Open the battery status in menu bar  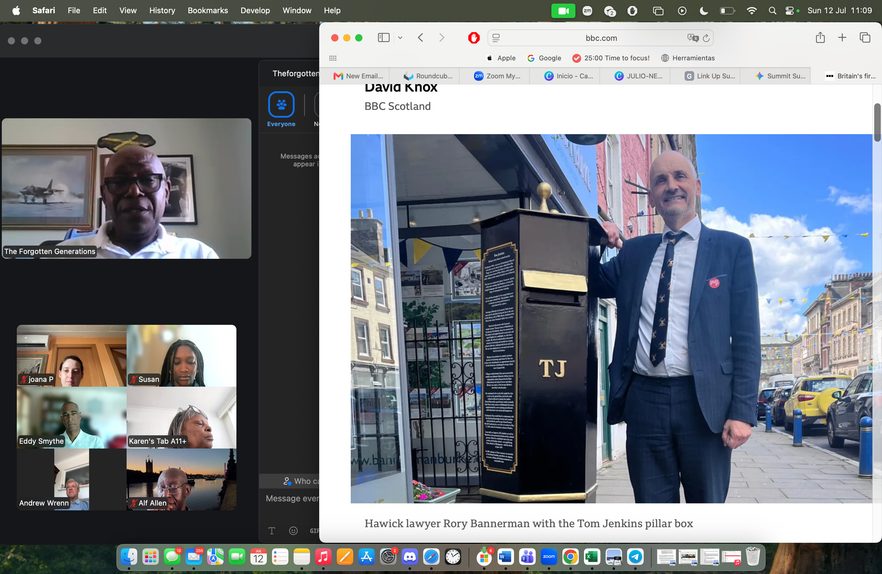[x=727, y=10]
